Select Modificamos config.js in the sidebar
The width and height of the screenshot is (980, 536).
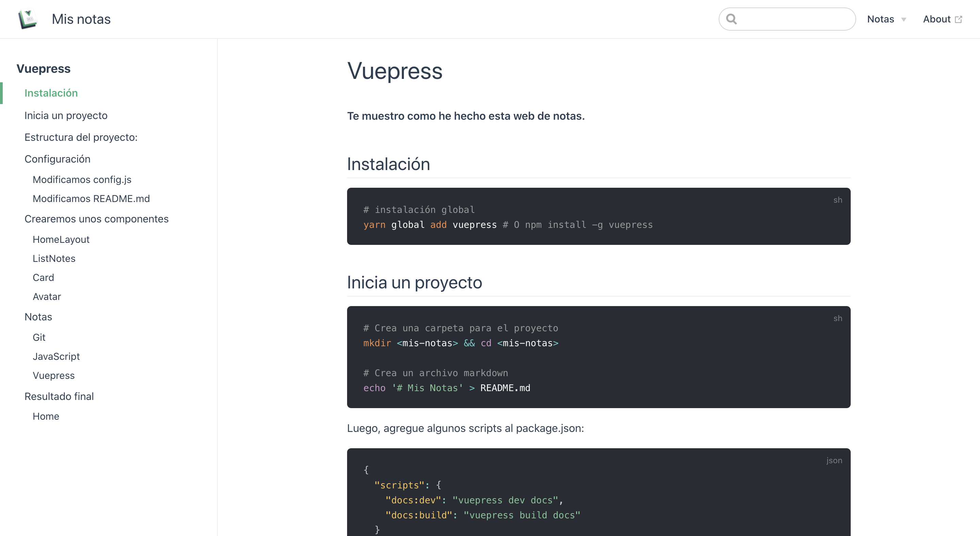click(x=82, y=180)
